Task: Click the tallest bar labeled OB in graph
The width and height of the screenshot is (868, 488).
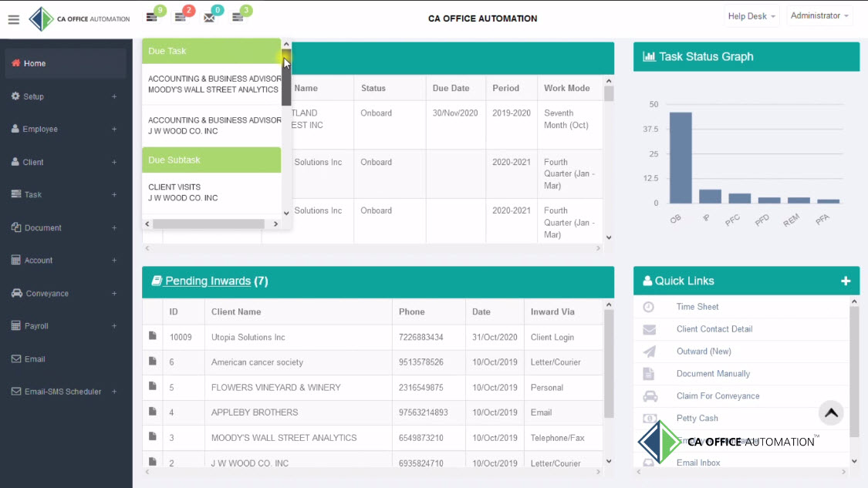Action: click(680, 154)
